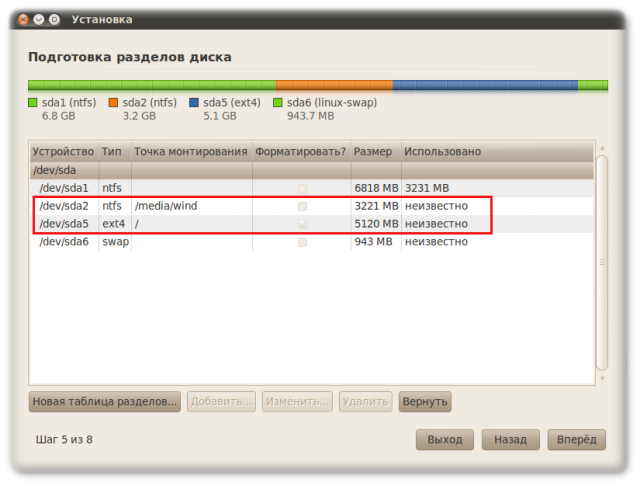Go to next step with Вперёд

[x=576, y=439]
